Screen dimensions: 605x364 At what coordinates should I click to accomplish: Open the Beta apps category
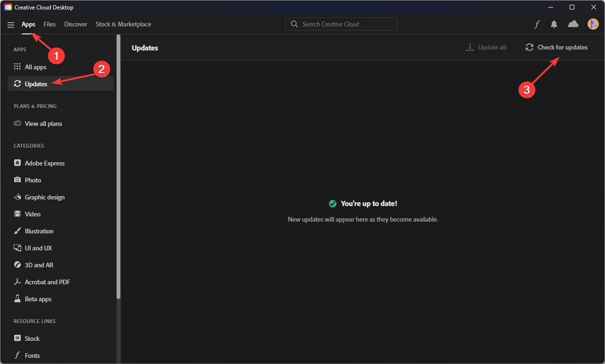[61, 299]
